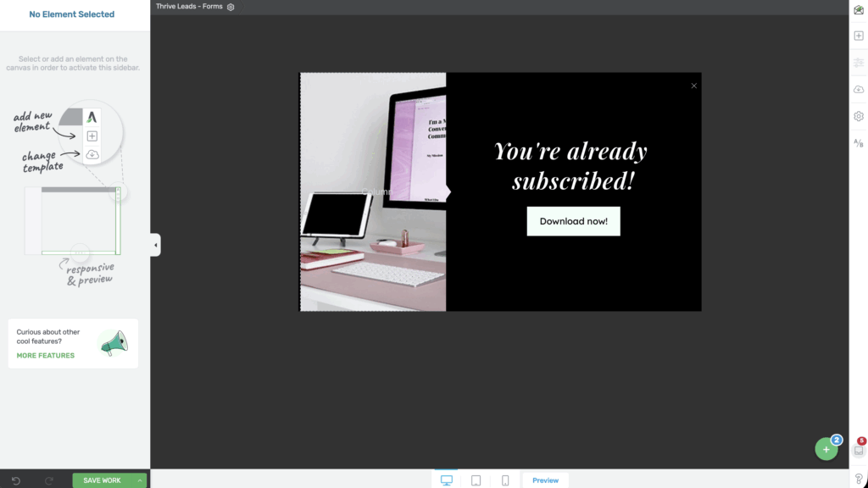868x488 pixels.
Task: Open the change template cloud icon
Action: pyautogui.click(x=859, y=89)
